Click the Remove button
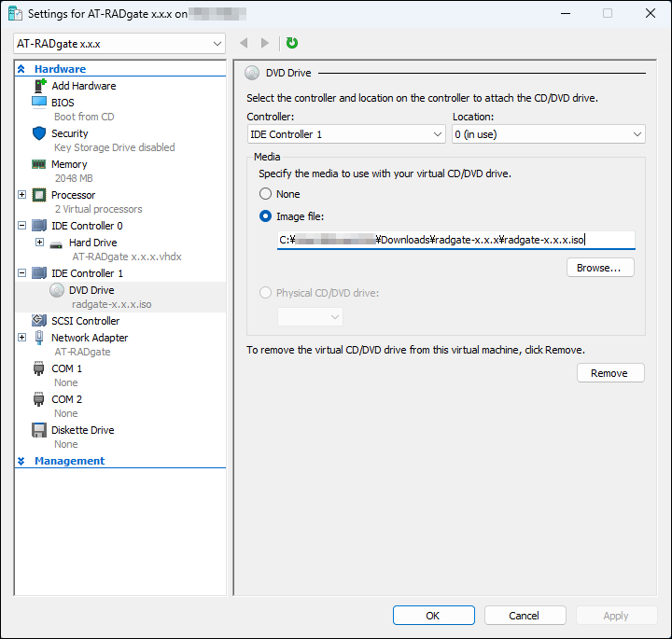The height and width of the screenshot is (639, 672). (x=609, y=373)
